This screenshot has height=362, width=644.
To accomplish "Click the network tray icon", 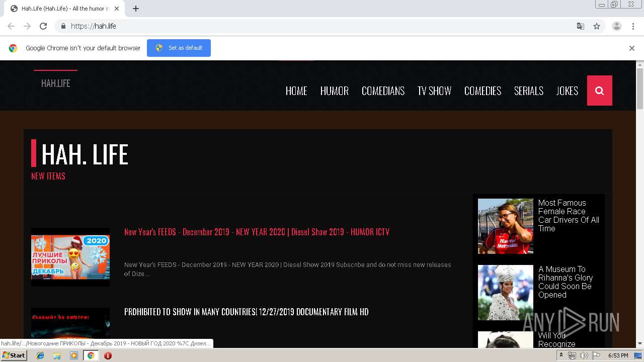I will click(572, 355).
